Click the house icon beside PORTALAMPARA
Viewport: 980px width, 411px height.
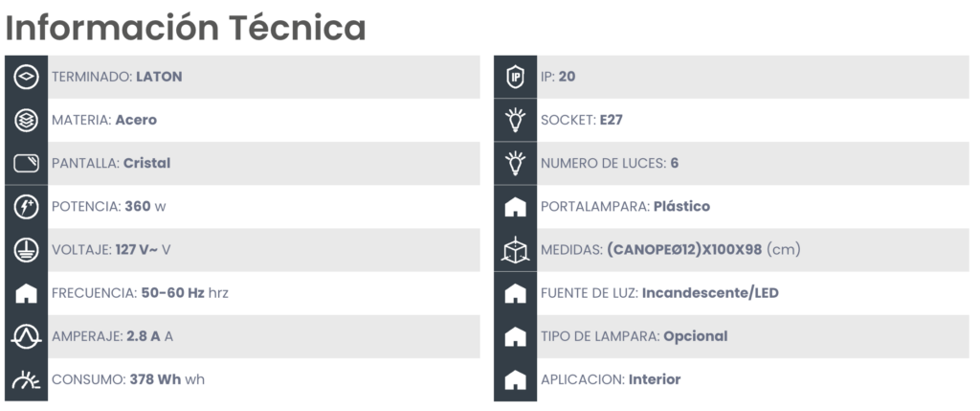click(515, 207)
